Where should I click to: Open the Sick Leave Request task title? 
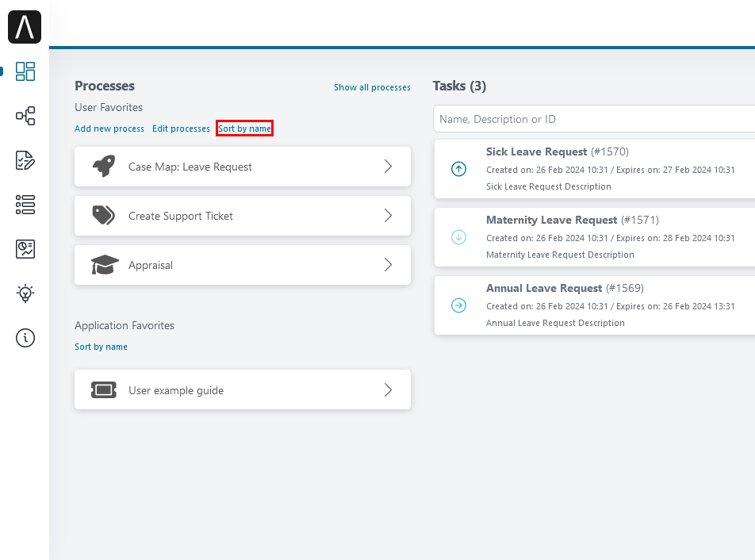coord(536,152)
